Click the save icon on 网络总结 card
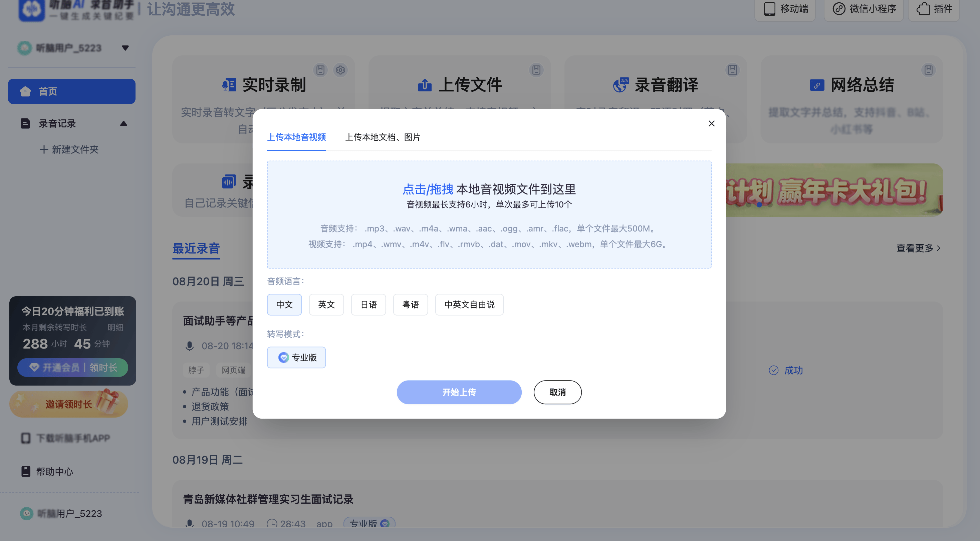The height and width of the screenshot is (541, 980). coord(928,70)
